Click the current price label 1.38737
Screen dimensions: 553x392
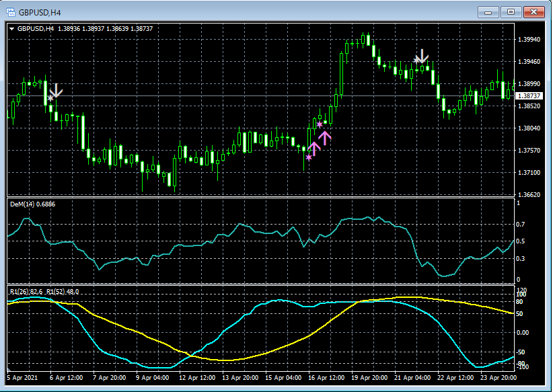pyautogui.click(x=529, y=96)
